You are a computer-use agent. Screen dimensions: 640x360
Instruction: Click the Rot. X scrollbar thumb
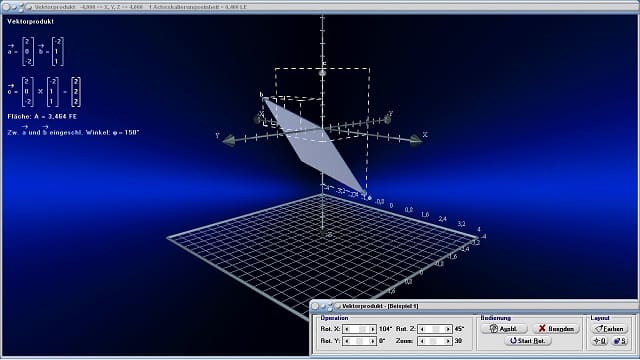coord(362,329)
